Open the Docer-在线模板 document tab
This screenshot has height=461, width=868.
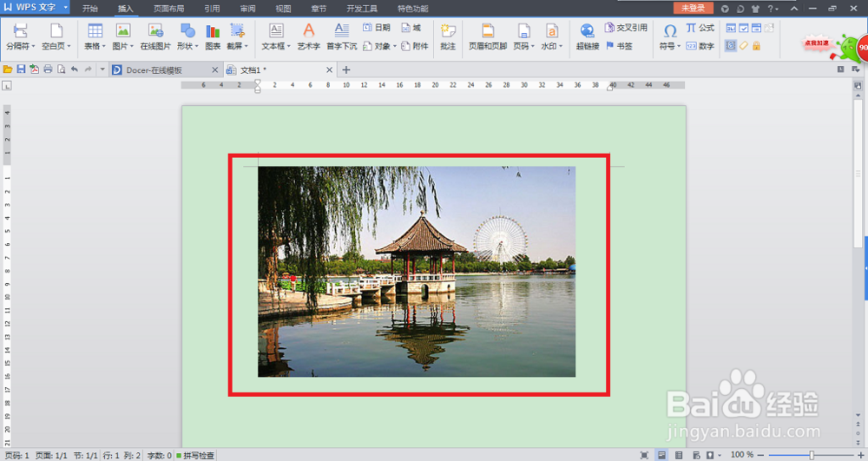coord(165,69)
